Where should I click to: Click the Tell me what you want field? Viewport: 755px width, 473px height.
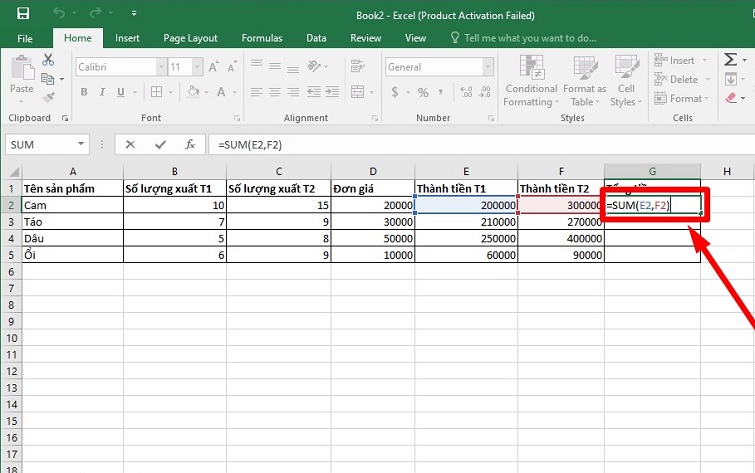(x=530, y=38)
